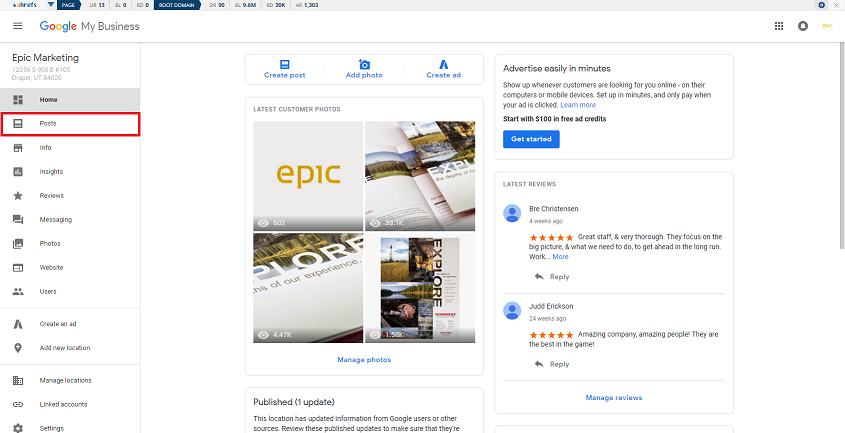Expand the Ahrefs toolbar dropdown arrow

point(51,5)
